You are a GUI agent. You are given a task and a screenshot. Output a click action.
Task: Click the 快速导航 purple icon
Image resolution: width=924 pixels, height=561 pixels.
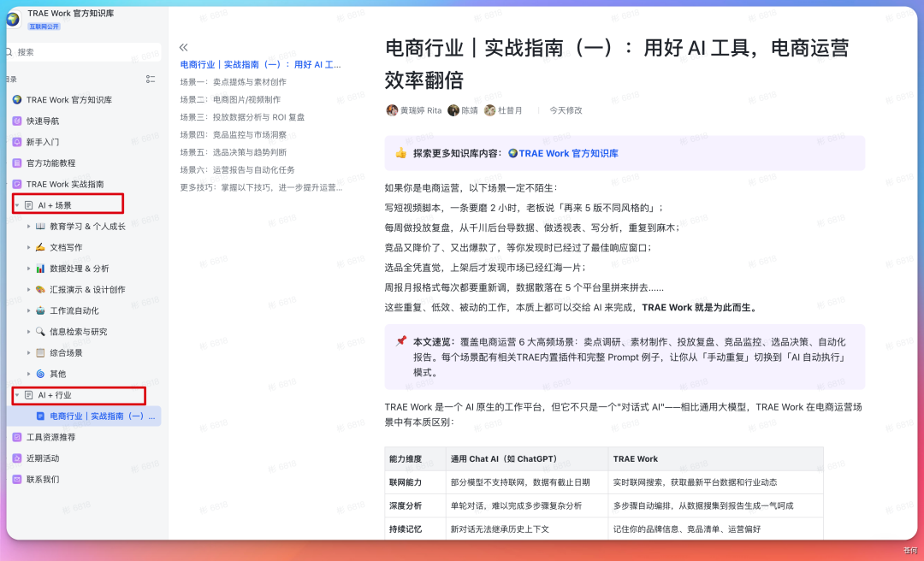pyautogui.click(x=17, y=121)
